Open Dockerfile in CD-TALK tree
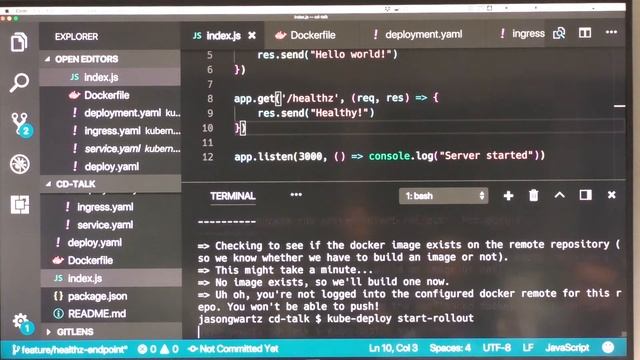 click(x=110, y=260)
